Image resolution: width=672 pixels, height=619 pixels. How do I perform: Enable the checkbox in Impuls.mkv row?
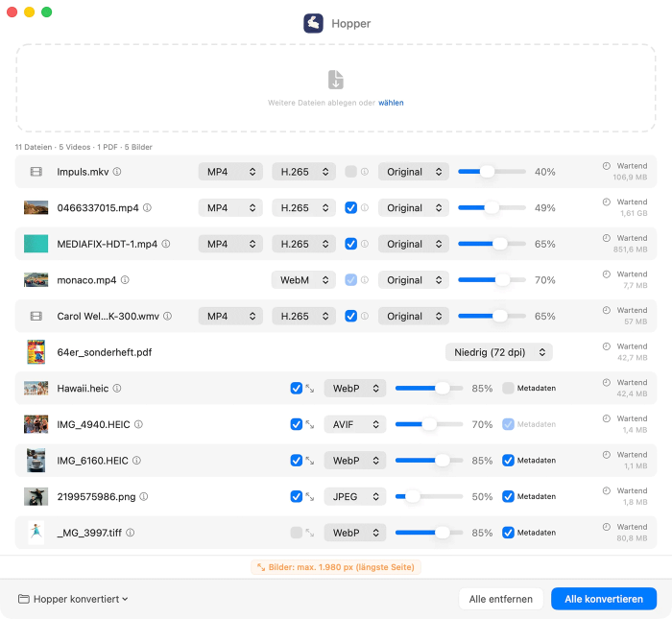tap(351, 172)
